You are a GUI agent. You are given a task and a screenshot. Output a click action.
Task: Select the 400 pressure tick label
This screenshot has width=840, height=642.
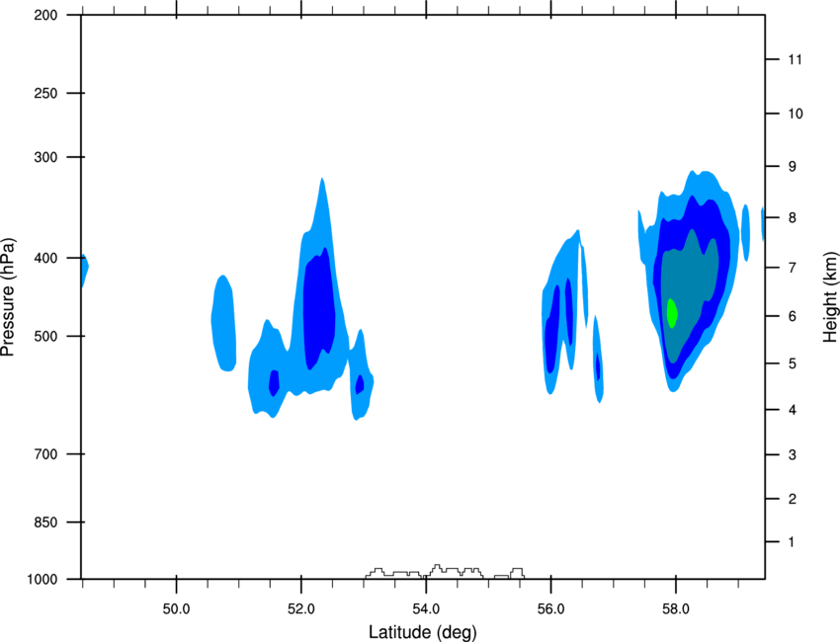pyautogui.click(x=46, y=258)
